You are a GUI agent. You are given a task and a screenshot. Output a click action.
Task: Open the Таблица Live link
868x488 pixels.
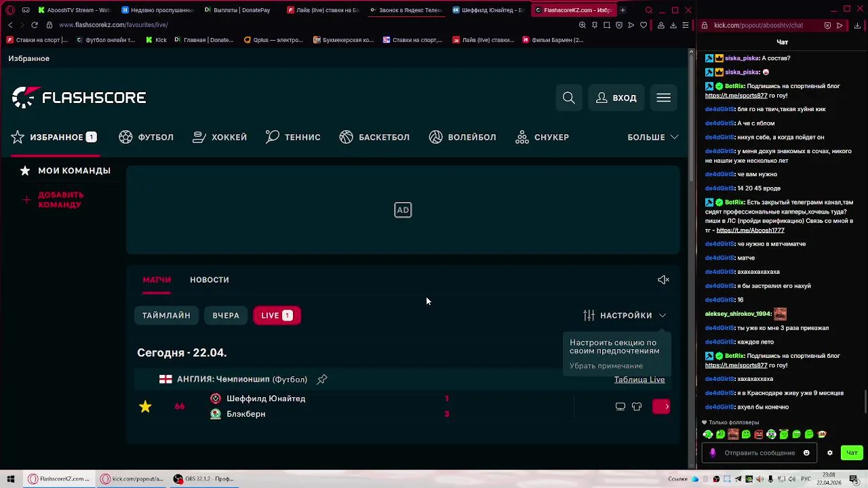pos(639,380)
